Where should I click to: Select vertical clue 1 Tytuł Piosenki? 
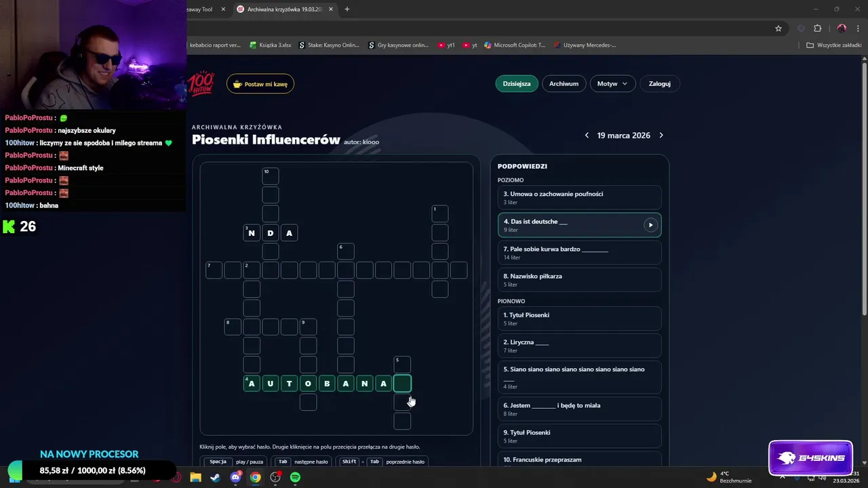[580, 319]
